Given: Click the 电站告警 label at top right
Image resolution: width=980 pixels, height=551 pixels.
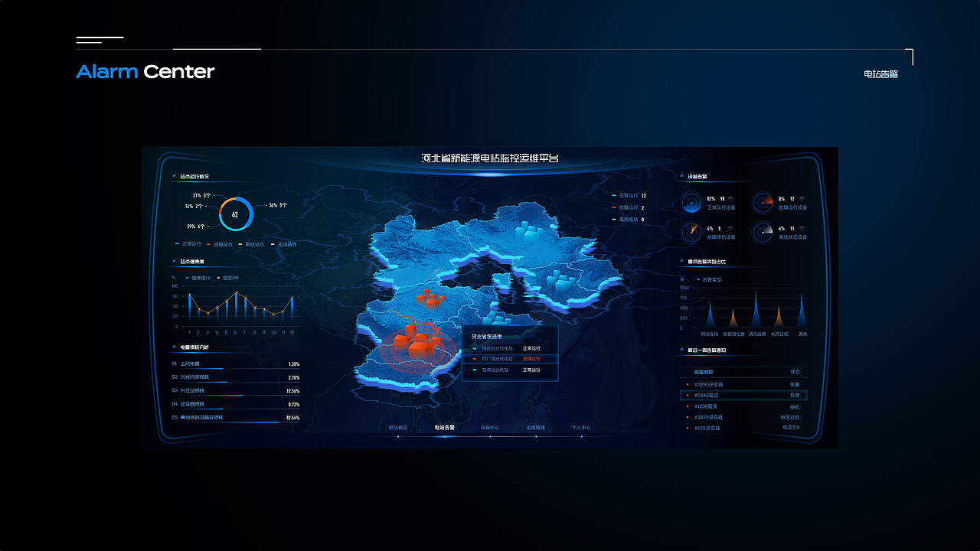Looking at the screenshot, I should 881,74.
